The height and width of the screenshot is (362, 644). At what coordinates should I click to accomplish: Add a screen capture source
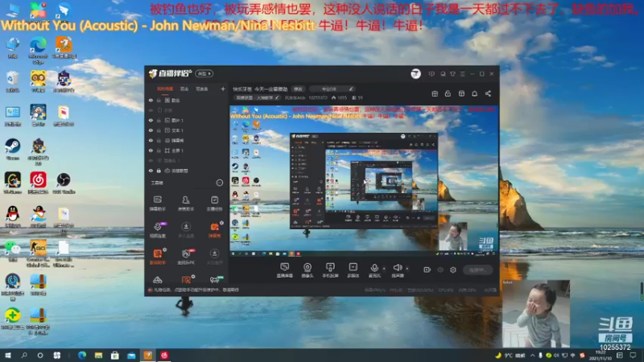284,270
